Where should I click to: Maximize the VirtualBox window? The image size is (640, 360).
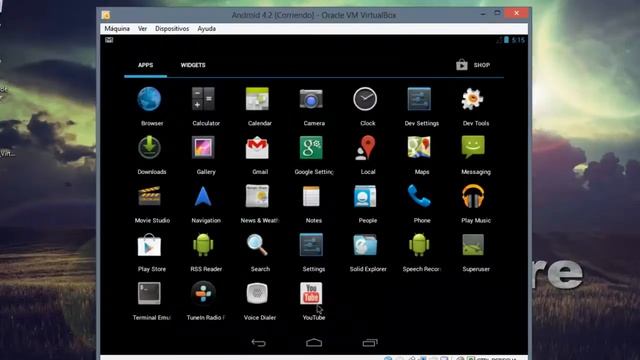click(x=497, y=13)
